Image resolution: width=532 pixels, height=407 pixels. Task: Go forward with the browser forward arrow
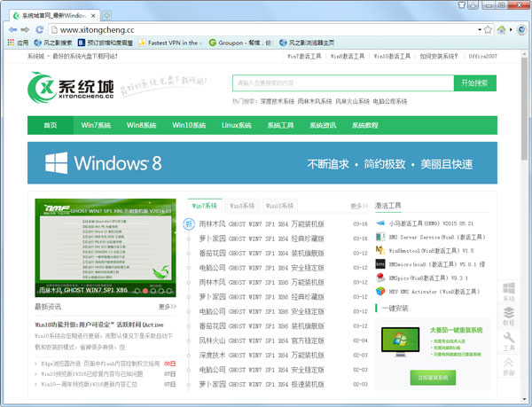(x=25, y=30)
